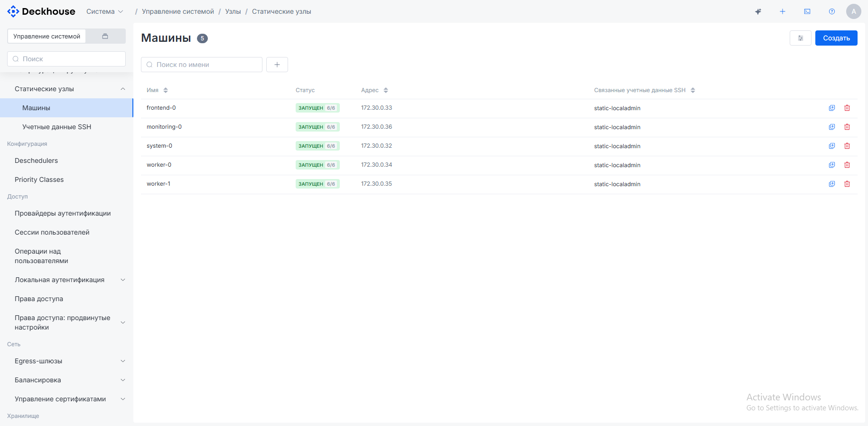The height and width of the screenshot is (426, 868).
Task: Open Машины in sidebar
Action: pyautogui.click(x=66, y=108)
